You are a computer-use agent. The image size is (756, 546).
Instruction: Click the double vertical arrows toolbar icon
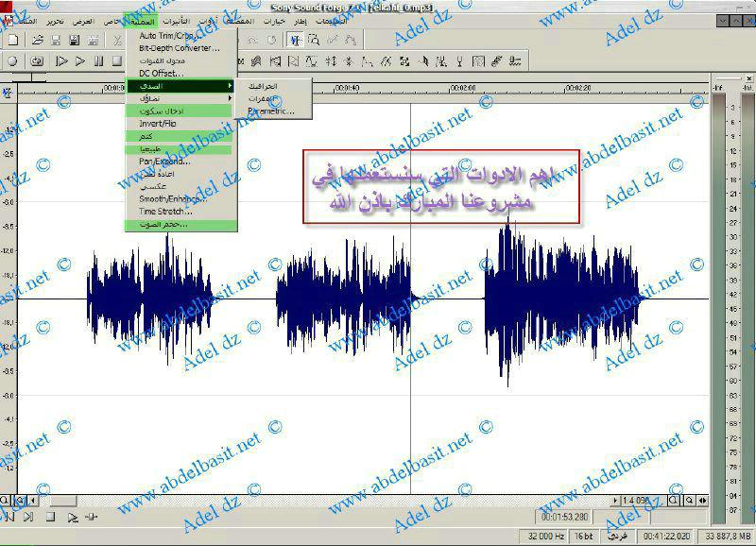tap(331, 61)
